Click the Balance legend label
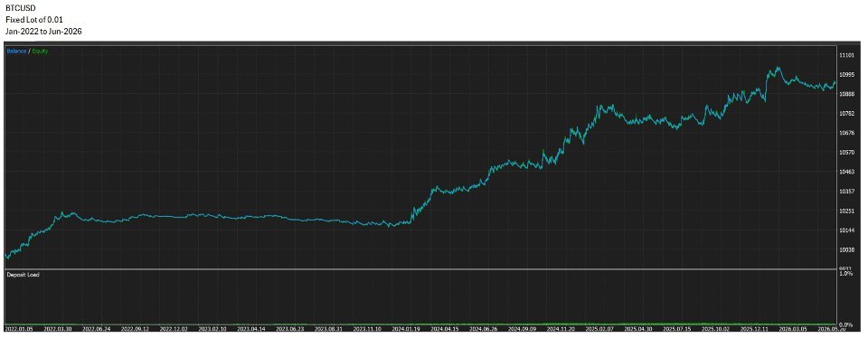Image resolution: width=868 pixels, height=338 pixels. click(16, 51)
